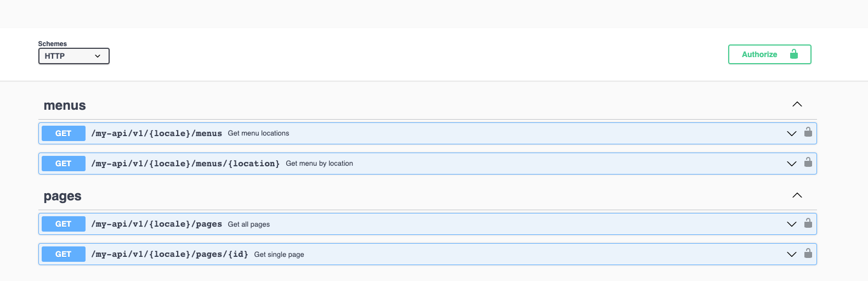Screen dimensions: 868x281
Task: Click lock icon on Get all pages row
Action: click(808, 222)
